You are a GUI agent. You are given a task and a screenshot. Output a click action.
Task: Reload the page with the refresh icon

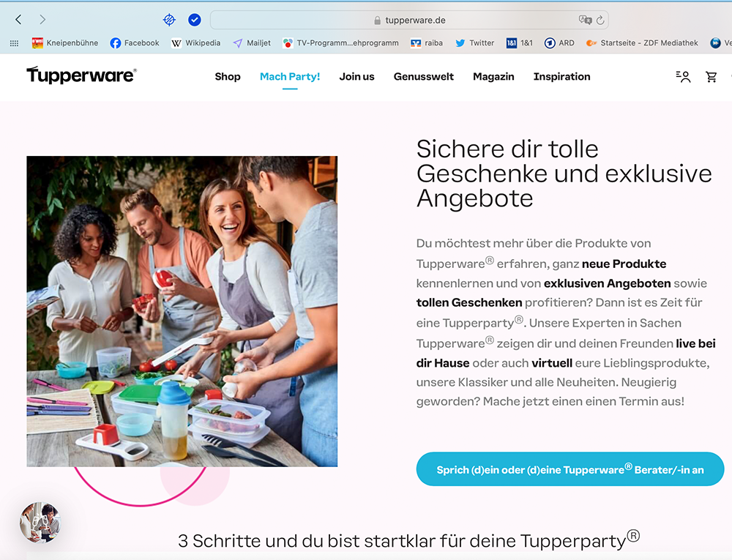point(600,20)
